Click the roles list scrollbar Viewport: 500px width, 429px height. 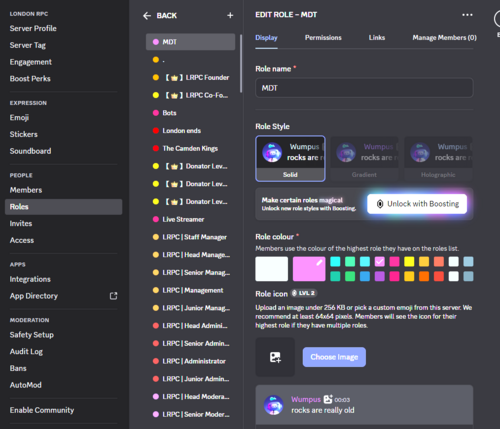click(241, 63)
